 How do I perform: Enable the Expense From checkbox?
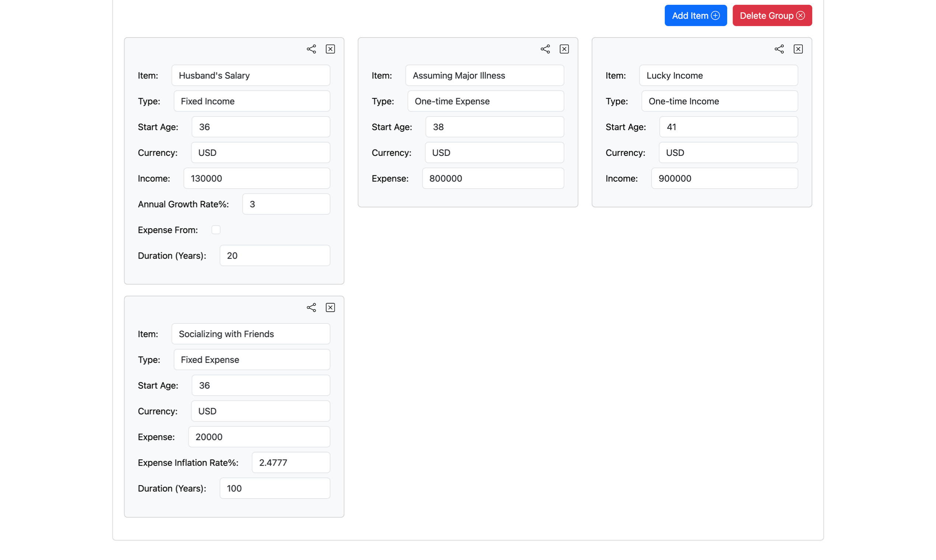(216, 230)
